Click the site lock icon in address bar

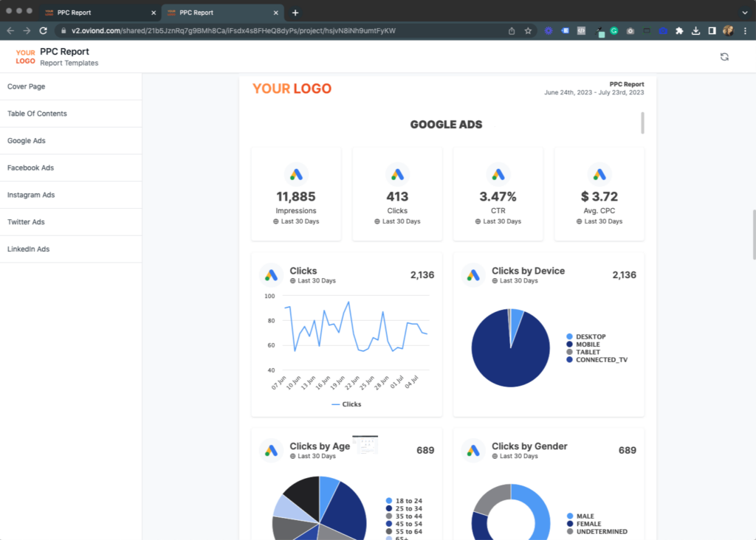pyautogui.click(x=63, y=31)
